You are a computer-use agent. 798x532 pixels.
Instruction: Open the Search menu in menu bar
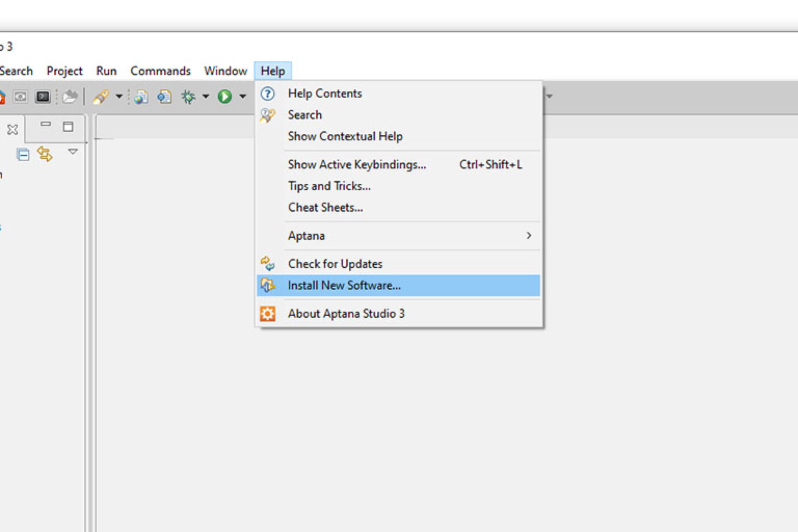tap(16, 71)
